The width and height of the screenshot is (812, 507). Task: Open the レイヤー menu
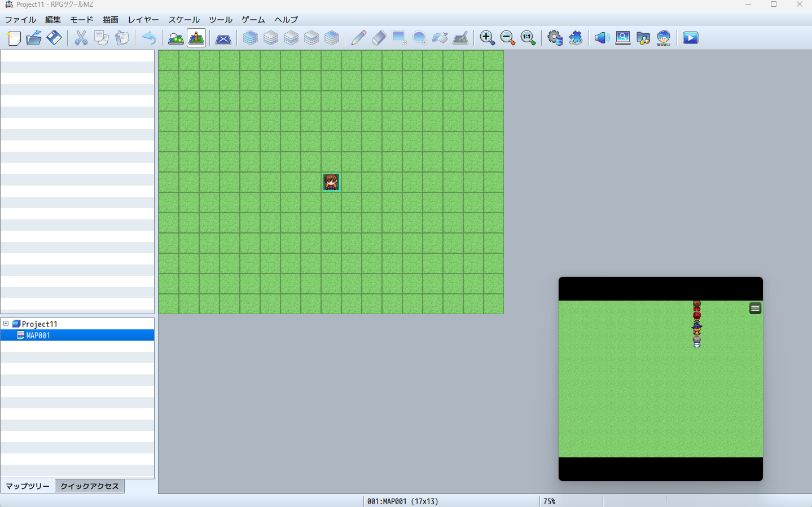coord(143,19)
